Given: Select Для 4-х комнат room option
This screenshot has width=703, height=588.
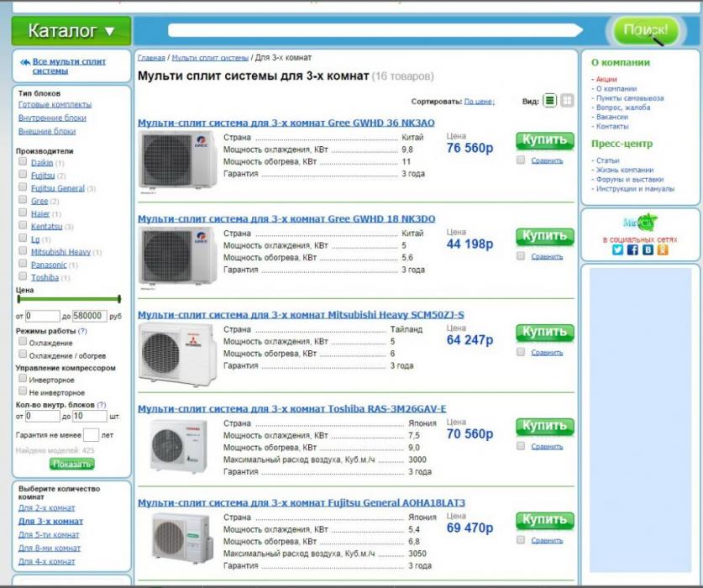Looking at the screenshot, I should click(47, 561).
